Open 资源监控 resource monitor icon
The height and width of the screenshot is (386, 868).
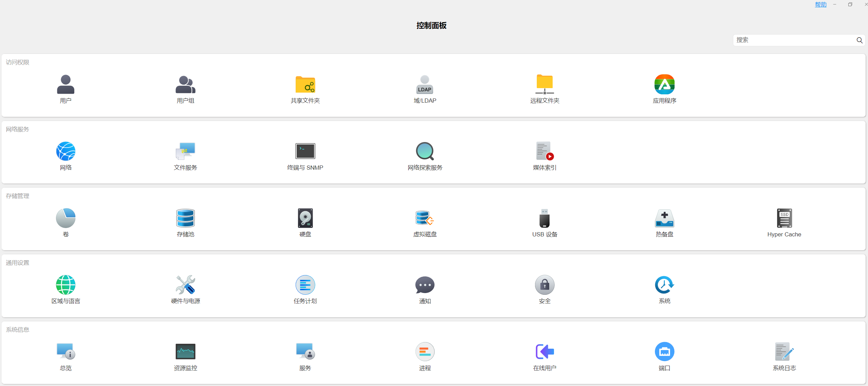[185, 351]
